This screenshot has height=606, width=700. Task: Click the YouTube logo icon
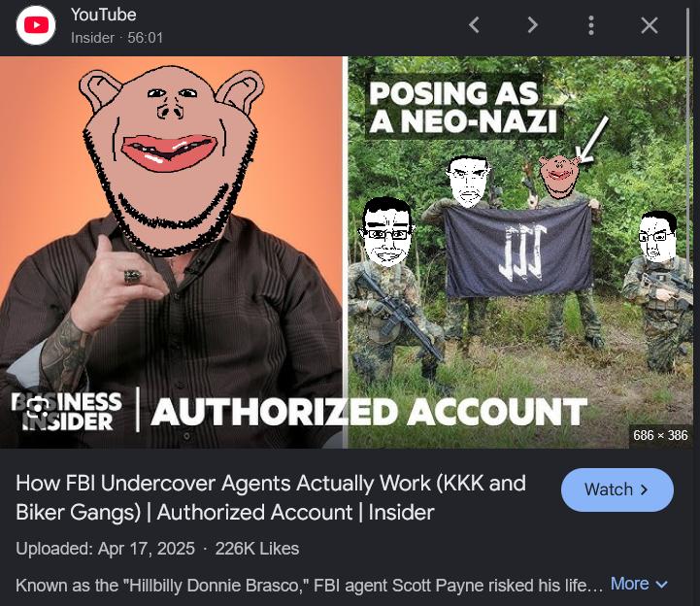[36, 25]
